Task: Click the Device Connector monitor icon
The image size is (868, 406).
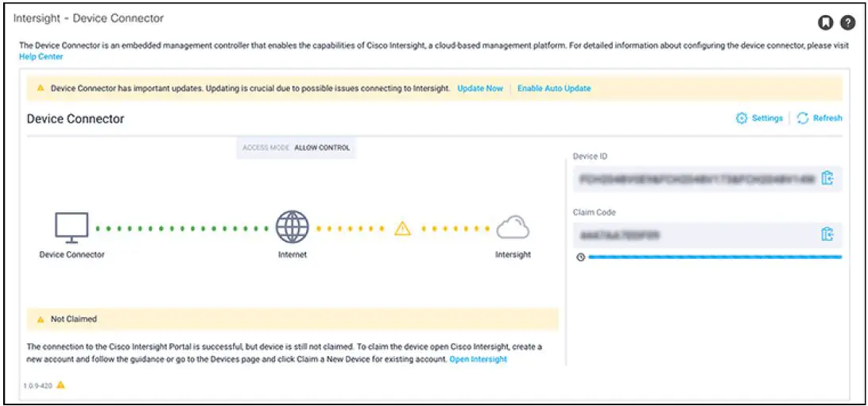Action: tap(72, 228)
